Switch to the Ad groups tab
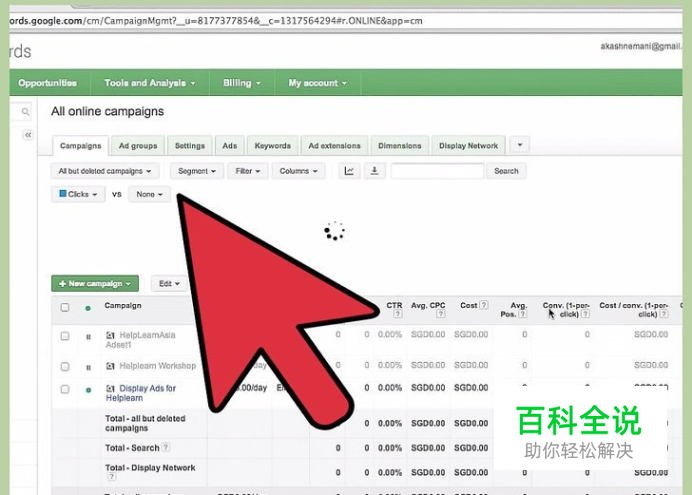692x495 pixels. pos(138,146)
